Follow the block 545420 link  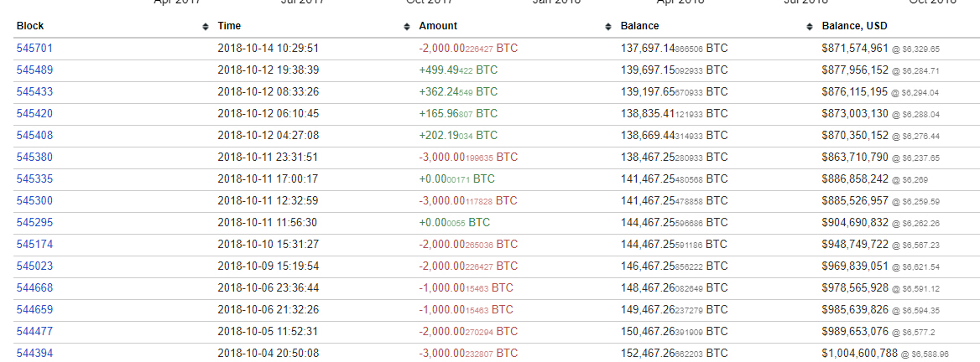click(34, 114)
